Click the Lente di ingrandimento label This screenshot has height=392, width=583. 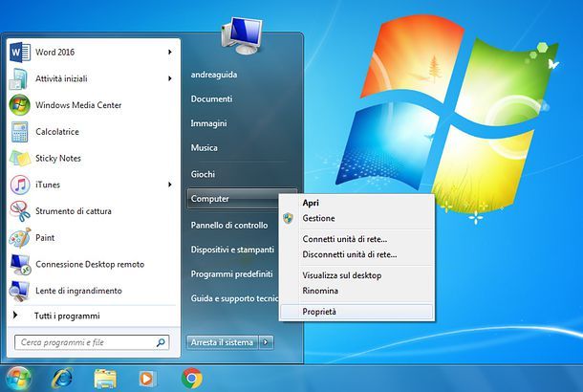tap(78, 291)
